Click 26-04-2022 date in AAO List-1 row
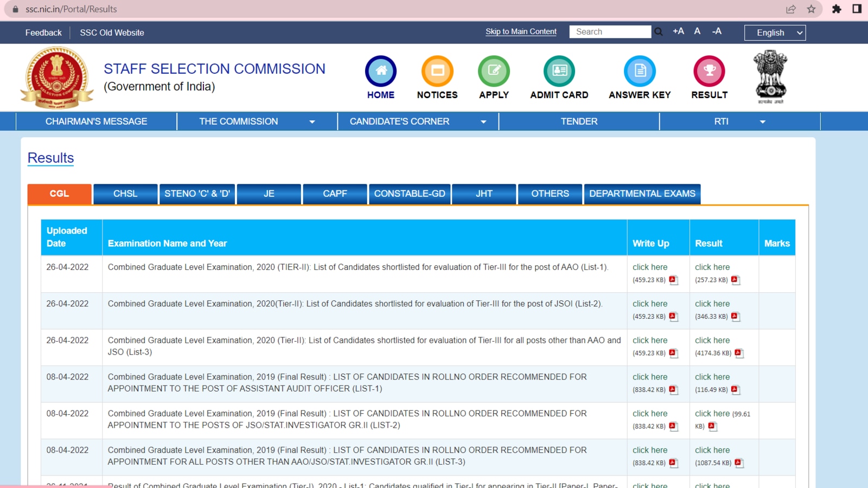Viewport: 868px width, 488px height. click(67, 267)
